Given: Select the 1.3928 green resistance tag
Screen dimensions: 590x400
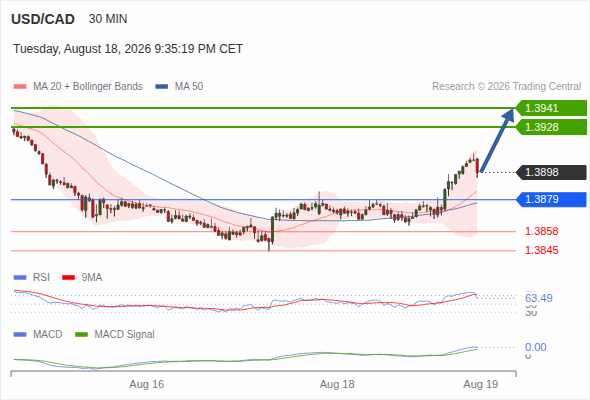Looking at the screenshot, I should 551,127.
